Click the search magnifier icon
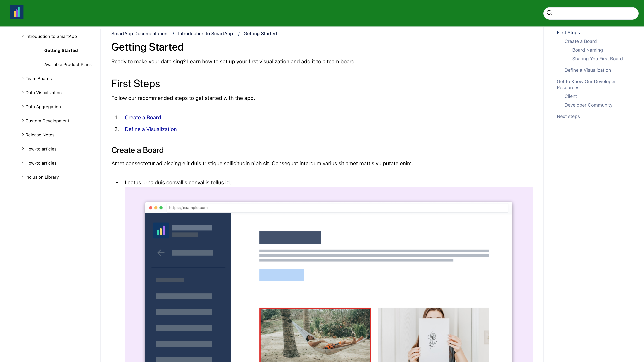Viewport: 644px width, 362px height. [x=549, y=13]
